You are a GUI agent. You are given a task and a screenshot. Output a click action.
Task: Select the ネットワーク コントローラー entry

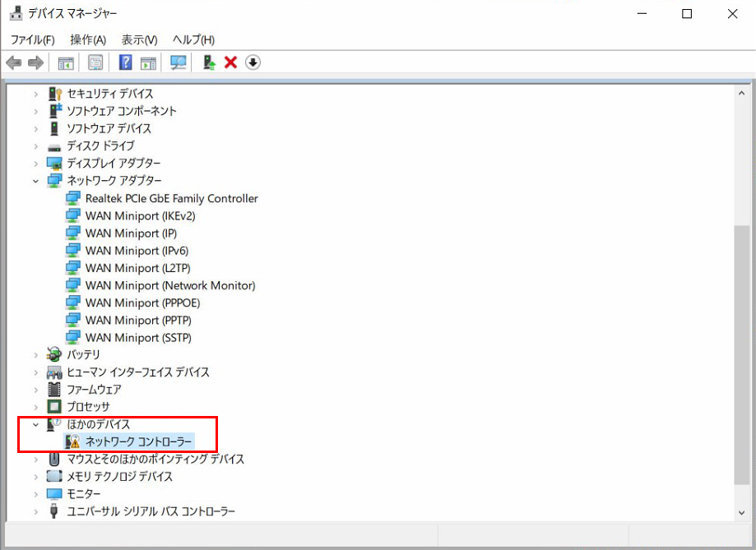click(138, 441)
